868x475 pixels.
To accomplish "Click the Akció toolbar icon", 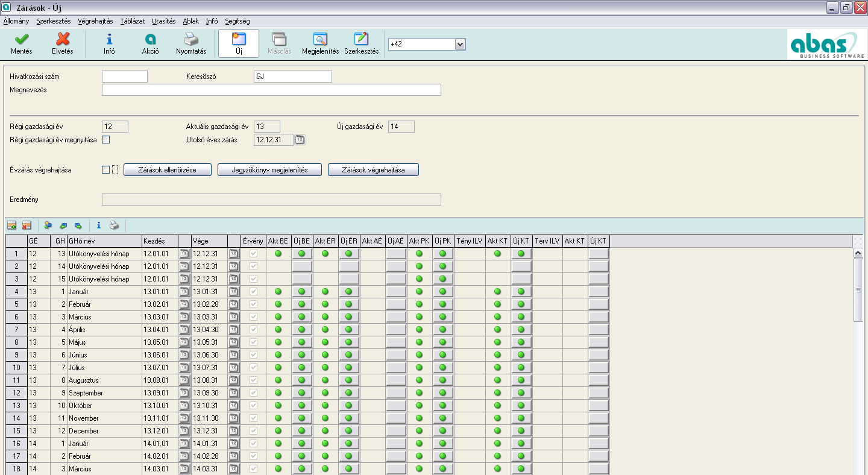I will (x=150, y=39).
